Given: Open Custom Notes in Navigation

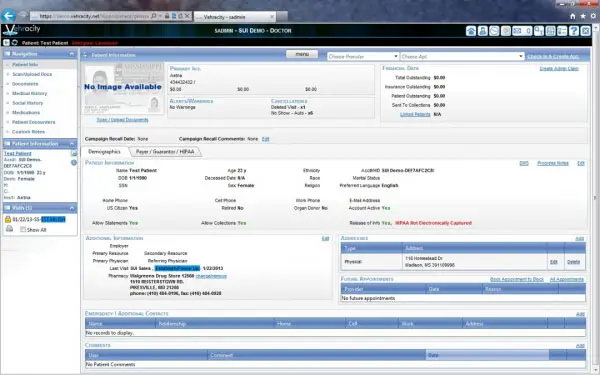Looking at the screenshot, I should click(28, 132).
